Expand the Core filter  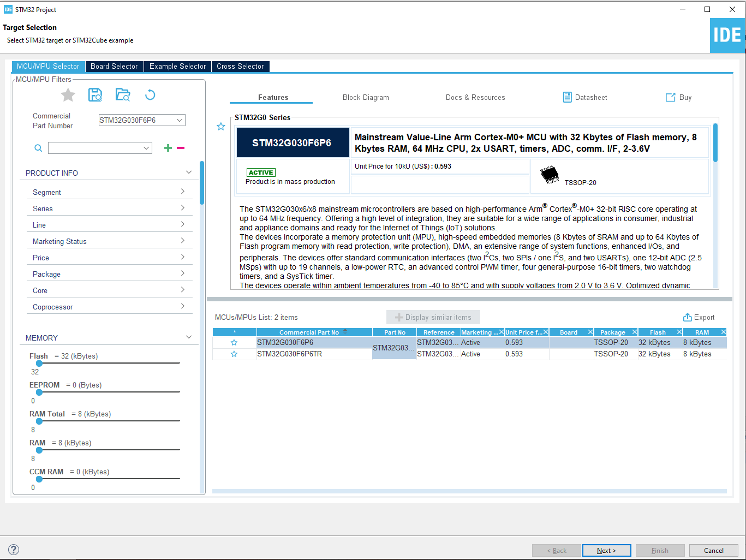click(182, 290)
